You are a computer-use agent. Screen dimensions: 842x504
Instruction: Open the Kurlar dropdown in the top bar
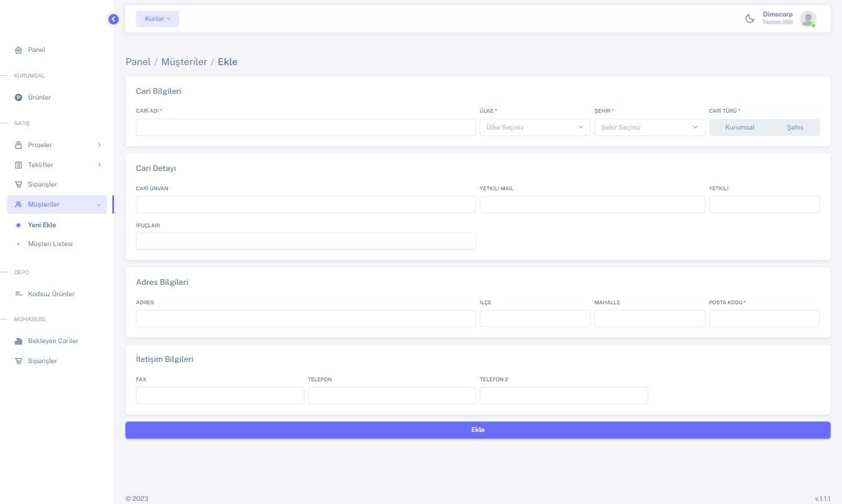click(157, 19)
